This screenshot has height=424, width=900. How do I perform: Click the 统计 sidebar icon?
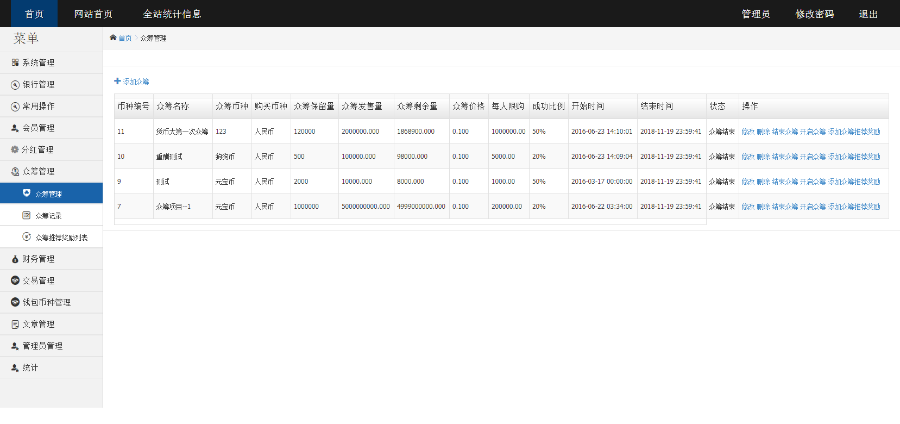[x=15, y=368]
